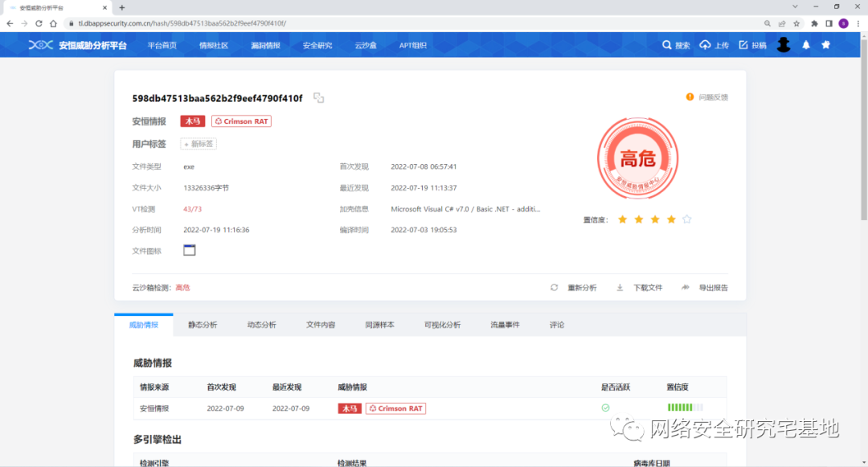Viewport: 868px width, 467px height.
Task: Click the 高危 risk stamp
Action: [637, 158]
